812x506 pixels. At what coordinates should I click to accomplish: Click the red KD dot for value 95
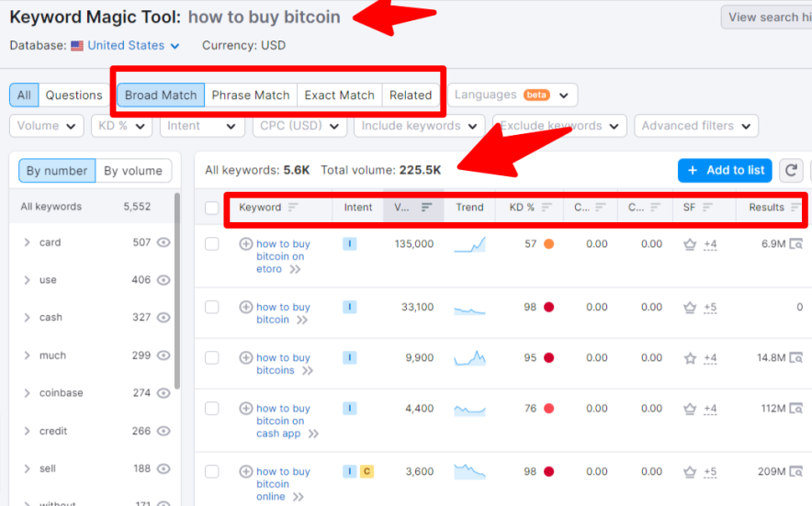(x=549, y=358)
